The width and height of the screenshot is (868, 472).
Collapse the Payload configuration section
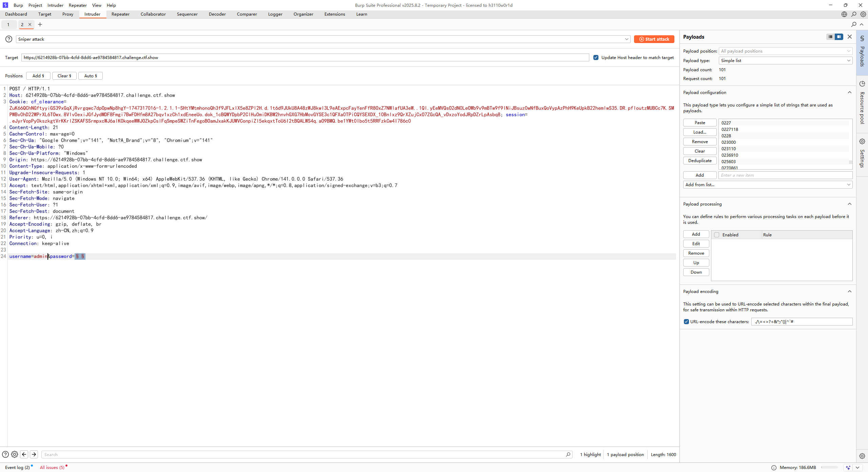[x=849, y=92]
